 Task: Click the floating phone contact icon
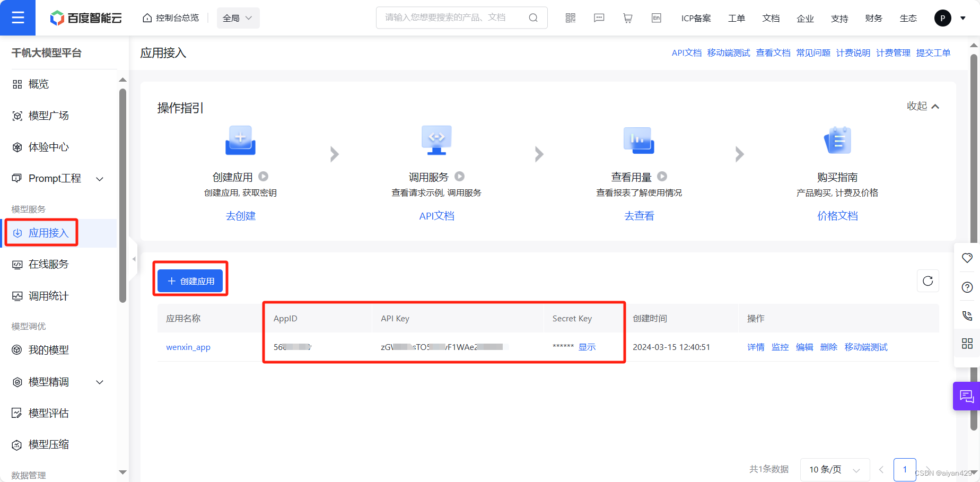(967, 316)
